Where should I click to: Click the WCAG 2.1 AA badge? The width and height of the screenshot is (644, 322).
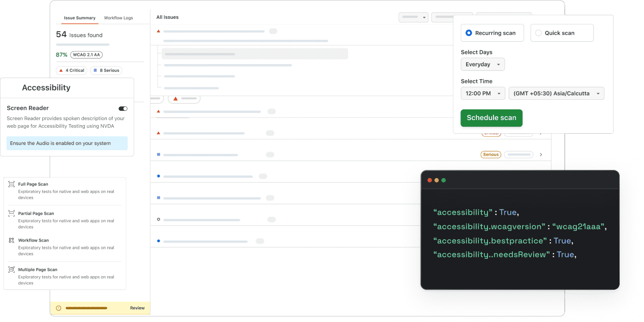click(86, 55)
